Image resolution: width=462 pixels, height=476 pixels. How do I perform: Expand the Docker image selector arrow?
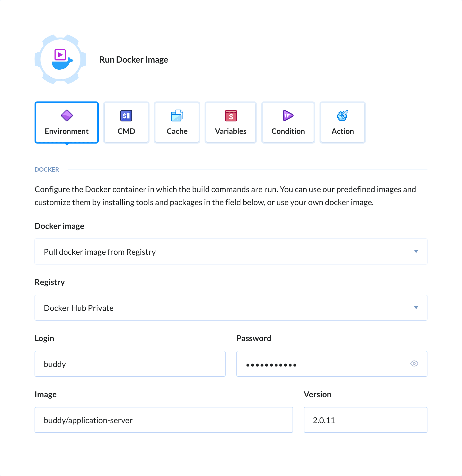[x=416, y=251]
